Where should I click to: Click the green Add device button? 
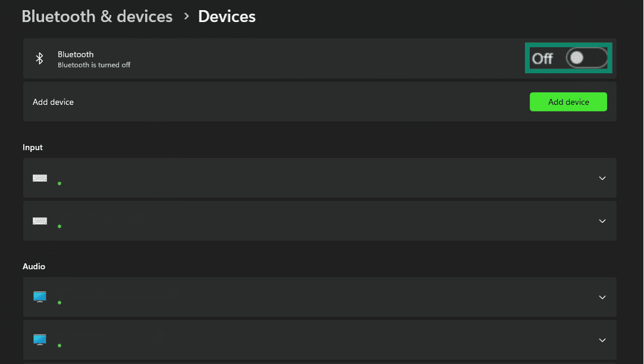click(568, 102)
